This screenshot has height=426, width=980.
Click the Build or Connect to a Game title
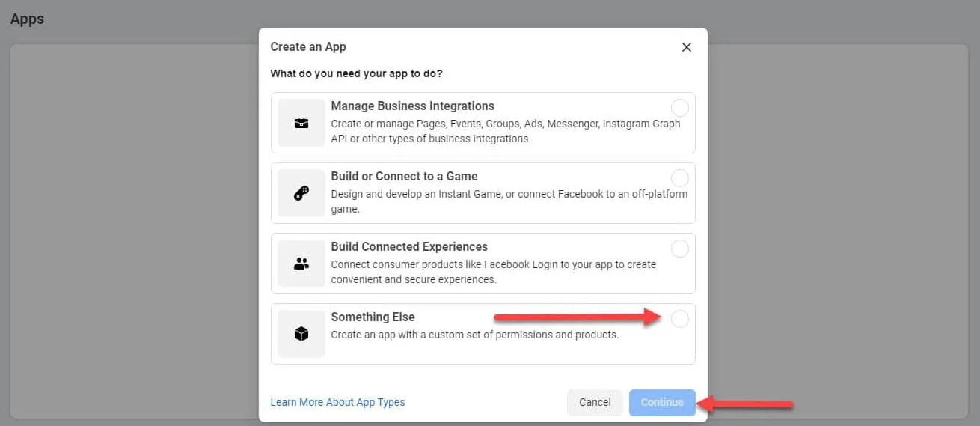[x=404, y=177]
